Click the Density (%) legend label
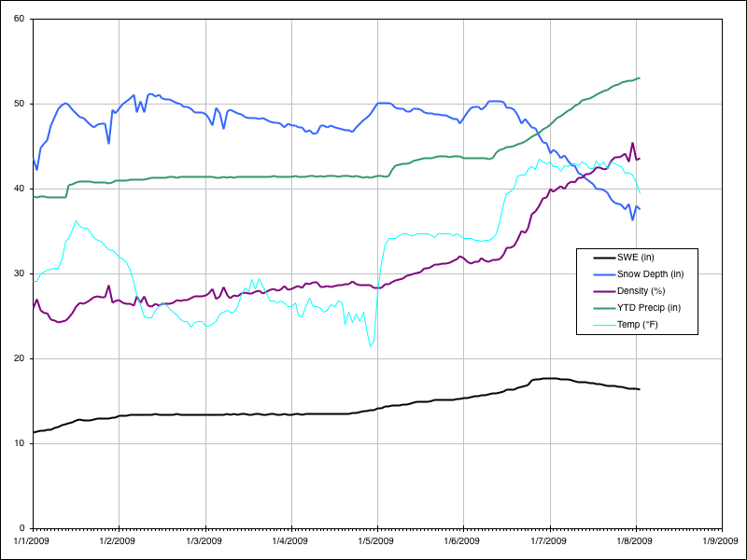 pos(642,291)
